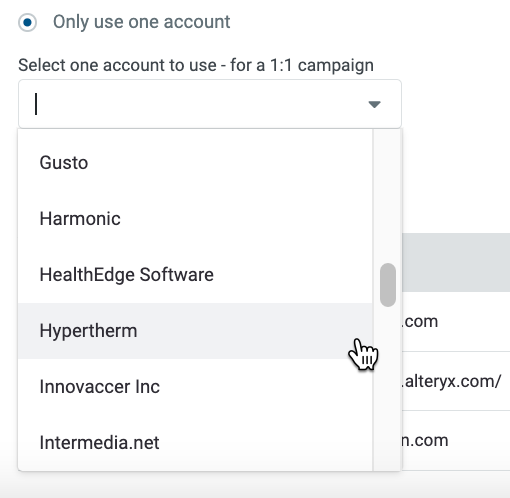Screen dimensions: 510x498
Task: Click empty space right of Gusto entry
Action: pyautogui.click(x=230, y=163)
